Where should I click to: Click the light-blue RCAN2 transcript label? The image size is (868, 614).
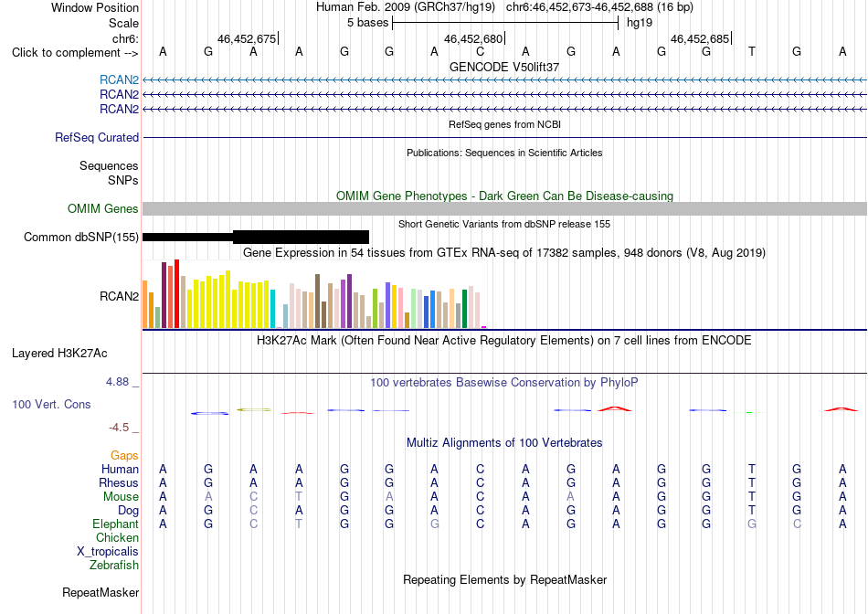(119, 79)
